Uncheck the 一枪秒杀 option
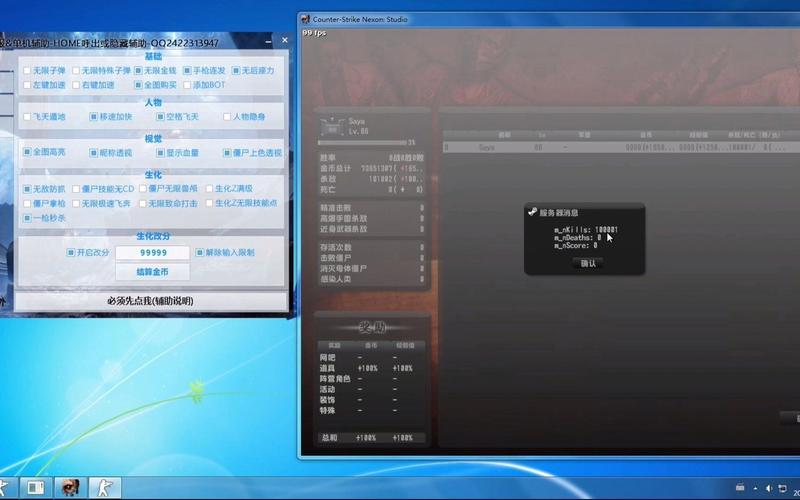800x500 pixels. [x=27, y=218]
